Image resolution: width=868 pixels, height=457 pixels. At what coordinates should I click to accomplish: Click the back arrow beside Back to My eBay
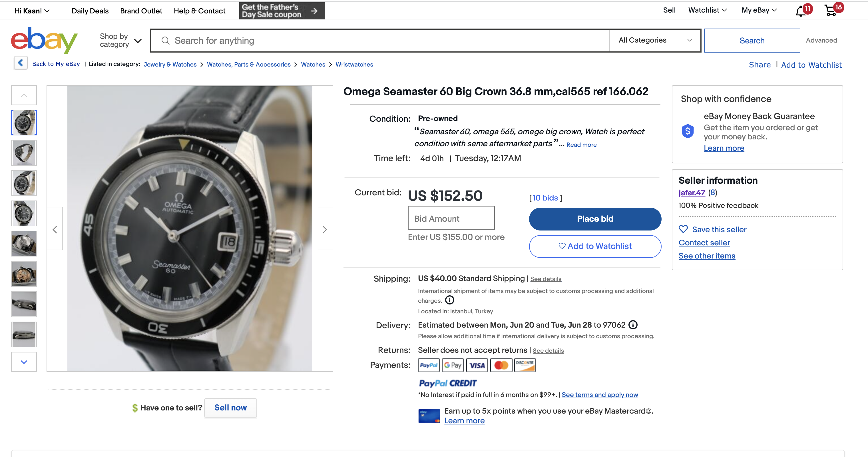(21, 63)
